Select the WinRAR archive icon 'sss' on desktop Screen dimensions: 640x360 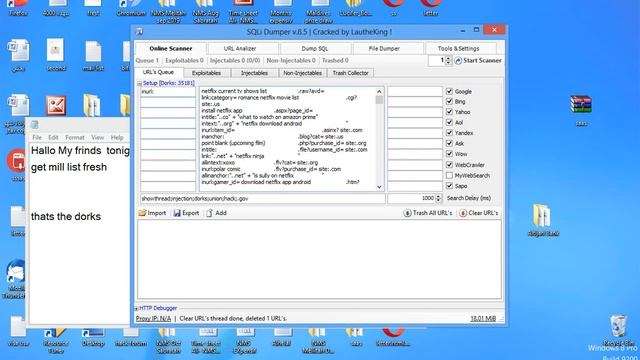coord(581,109)
